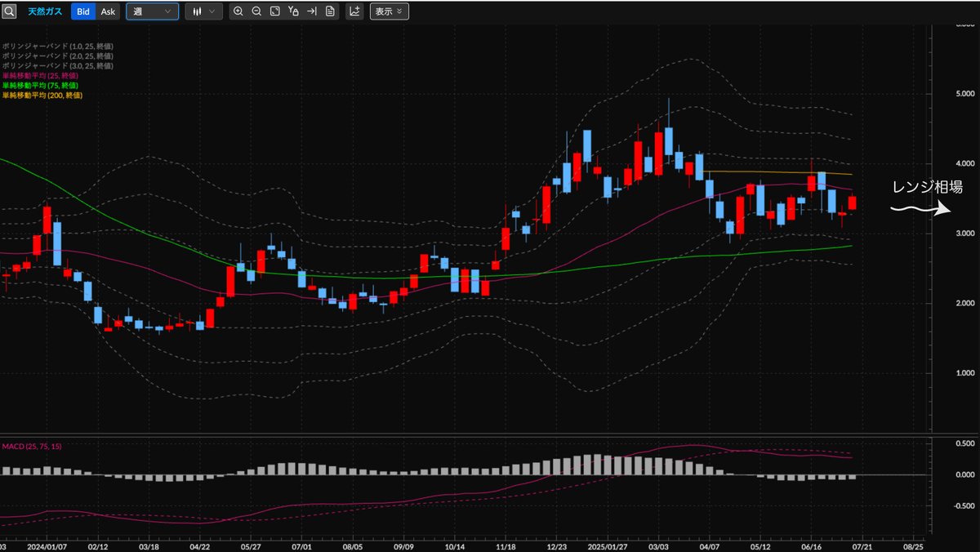Screen dimensions: 980x552
Task: Click the 07/21 date axis label
Action: pos(862,546)
